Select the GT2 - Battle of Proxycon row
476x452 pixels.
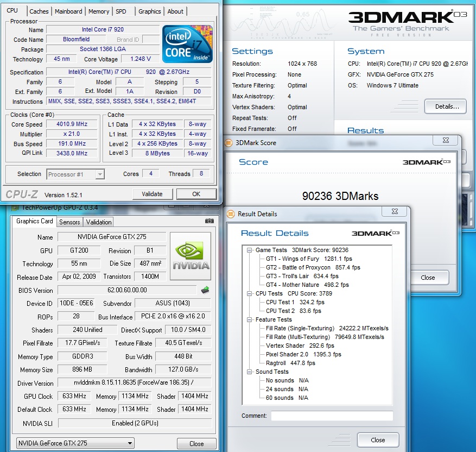pos(313,268)
